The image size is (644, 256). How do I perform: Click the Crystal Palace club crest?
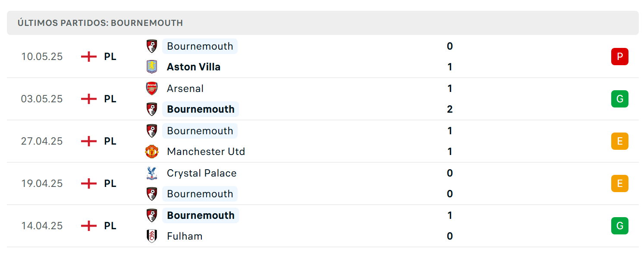(152, 173)
